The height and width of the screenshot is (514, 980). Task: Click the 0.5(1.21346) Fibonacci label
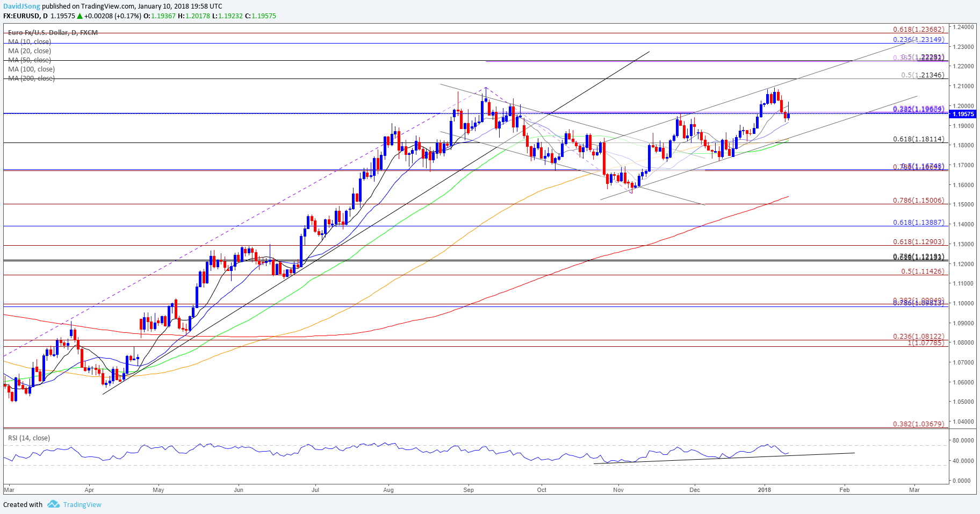(923, 75)
